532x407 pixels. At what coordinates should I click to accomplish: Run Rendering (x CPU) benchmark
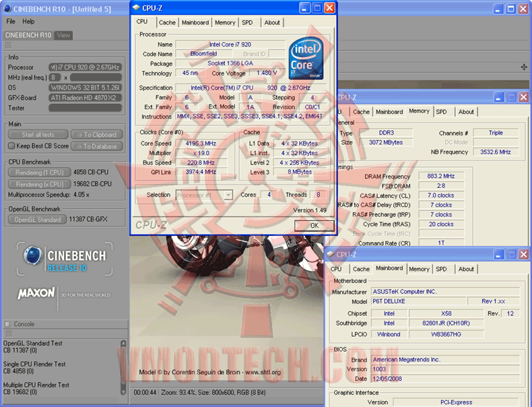pyautogui.click(x=39, y=184)
